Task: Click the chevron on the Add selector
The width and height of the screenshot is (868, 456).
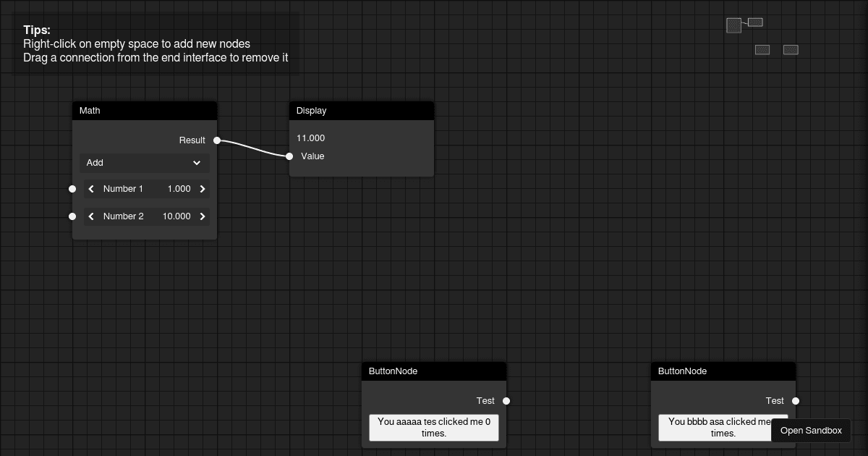Action: pyautogui.click(x=197, y=163)
